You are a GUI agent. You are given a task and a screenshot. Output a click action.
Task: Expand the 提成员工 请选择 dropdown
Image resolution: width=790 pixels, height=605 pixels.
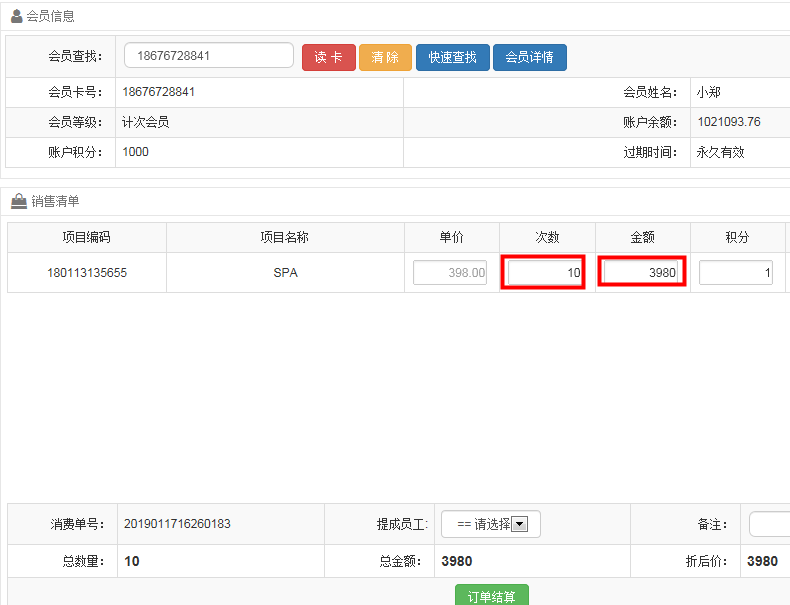click(491, 524)
